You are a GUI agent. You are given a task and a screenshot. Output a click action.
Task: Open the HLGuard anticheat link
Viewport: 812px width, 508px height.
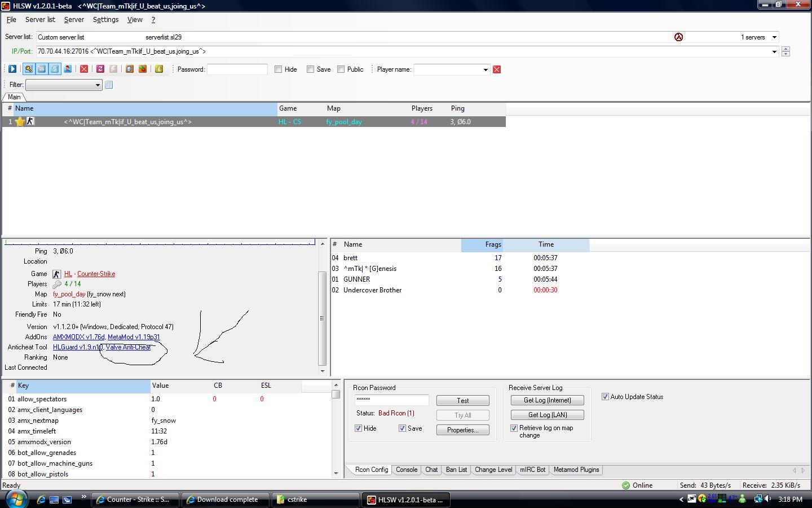click(78, 347)
